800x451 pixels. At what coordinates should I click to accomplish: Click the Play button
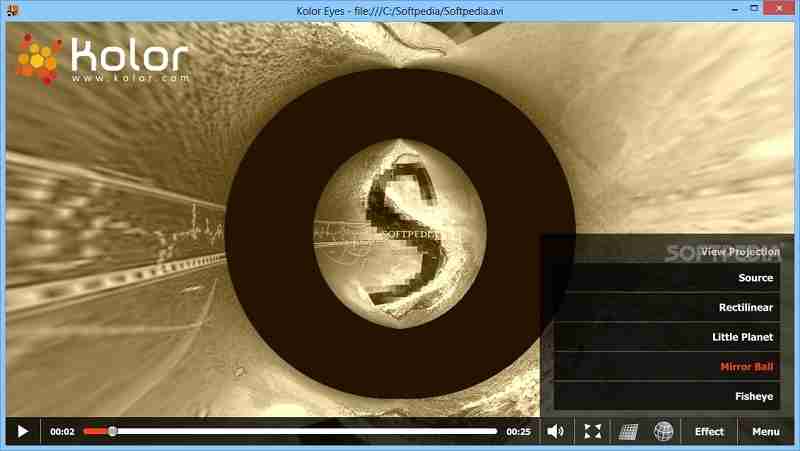tap(22, 432)
